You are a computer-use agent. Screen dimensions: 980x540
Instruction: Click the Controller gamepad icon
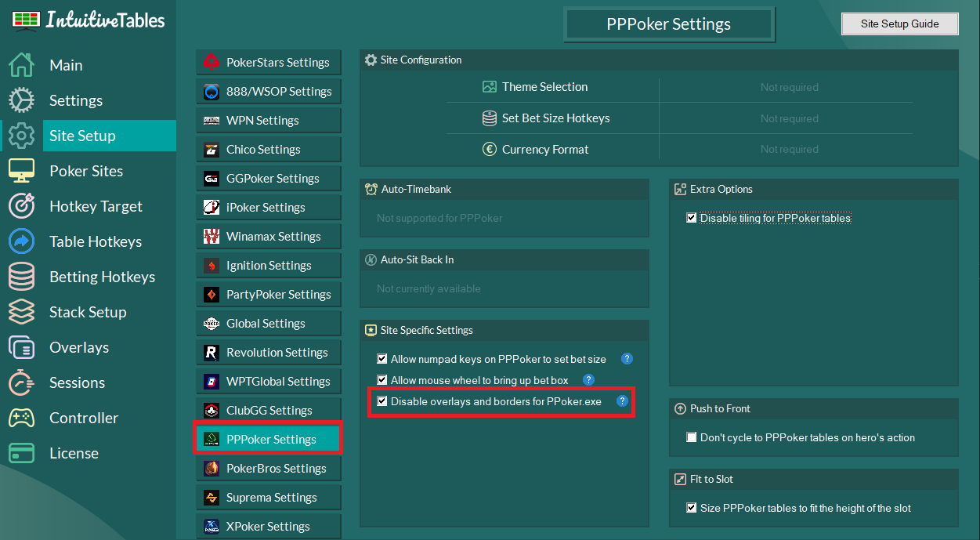[x=21, y=418]
